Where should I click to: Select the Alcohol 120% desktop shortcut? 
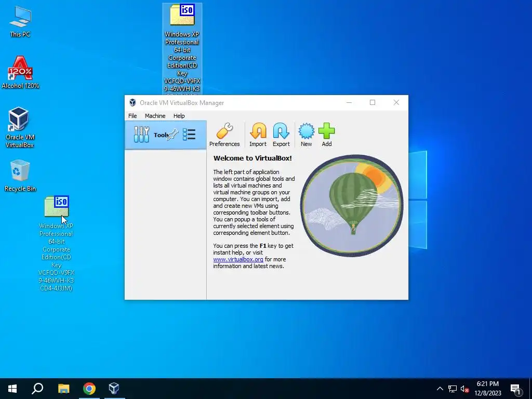[20, 72]
